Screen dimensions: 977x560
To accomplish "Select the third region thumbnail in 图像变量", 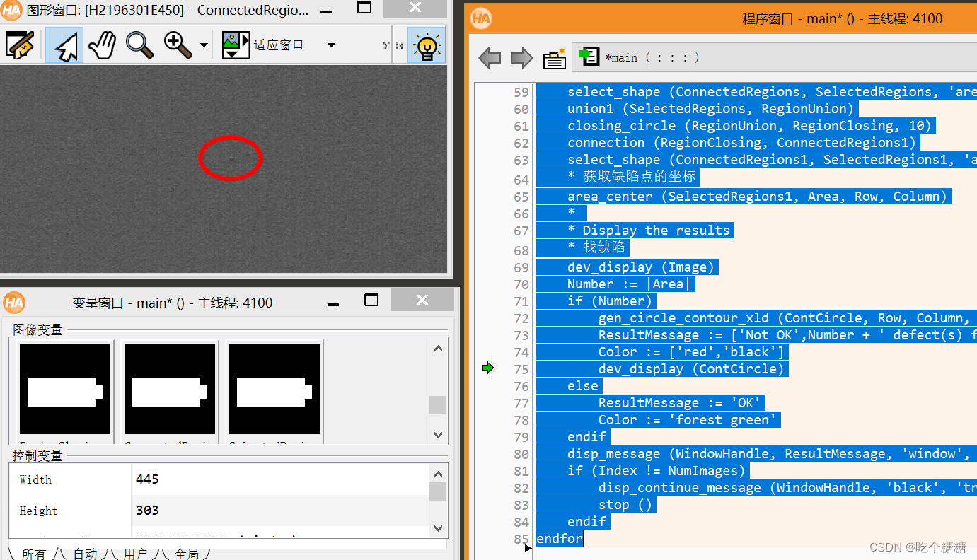I will 274,388.
